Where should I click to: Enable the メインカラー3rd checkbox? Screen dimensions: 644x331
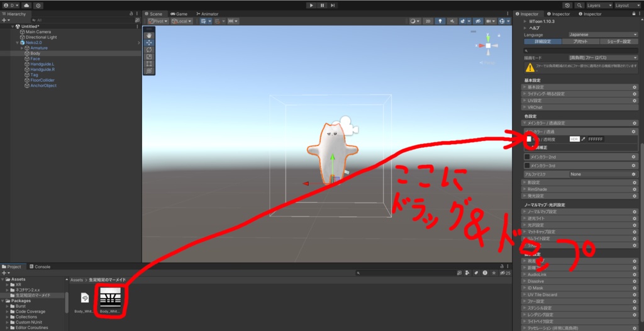527,165
